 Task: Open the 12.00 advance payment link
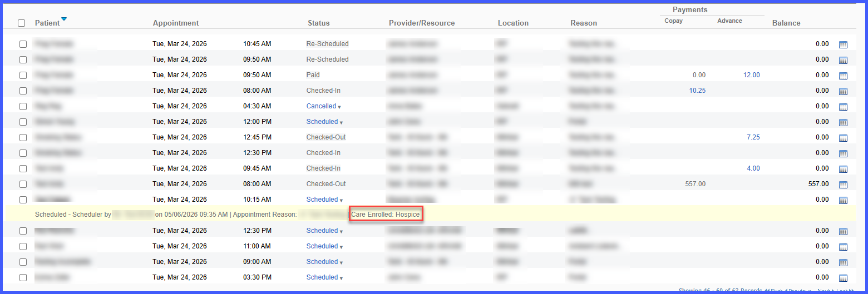(x=752, y=75)
